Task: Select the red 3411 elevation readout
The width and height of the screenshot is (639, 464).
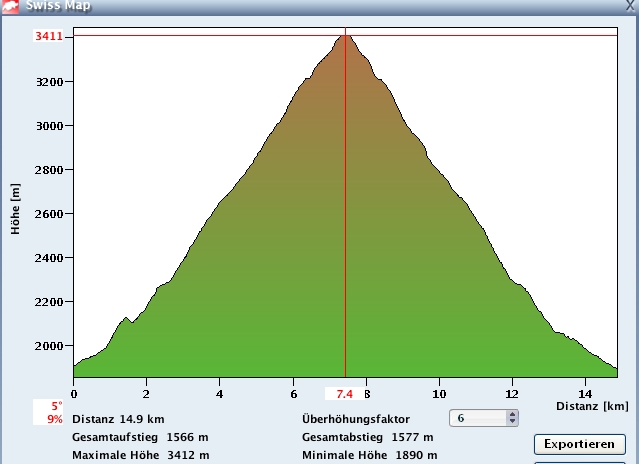Action: (49, 37)
